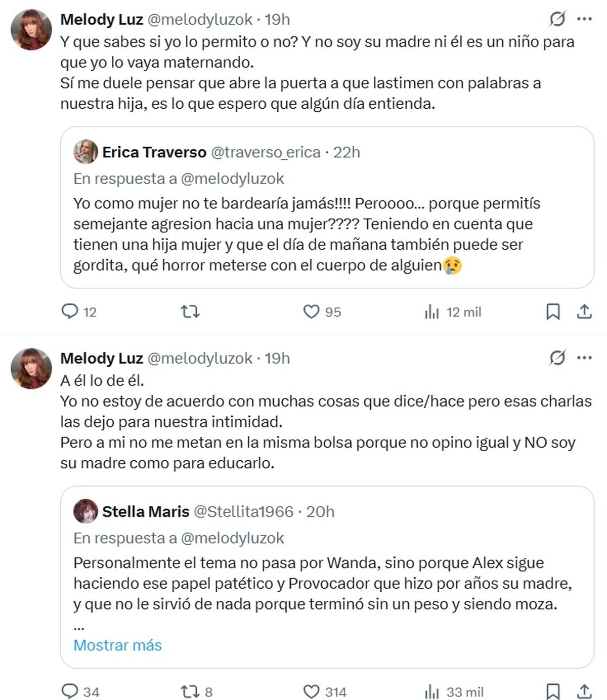This screenshot has height=700, width=607.
Task: Open the more options menu on first tweet
Action: pos(584,19)
